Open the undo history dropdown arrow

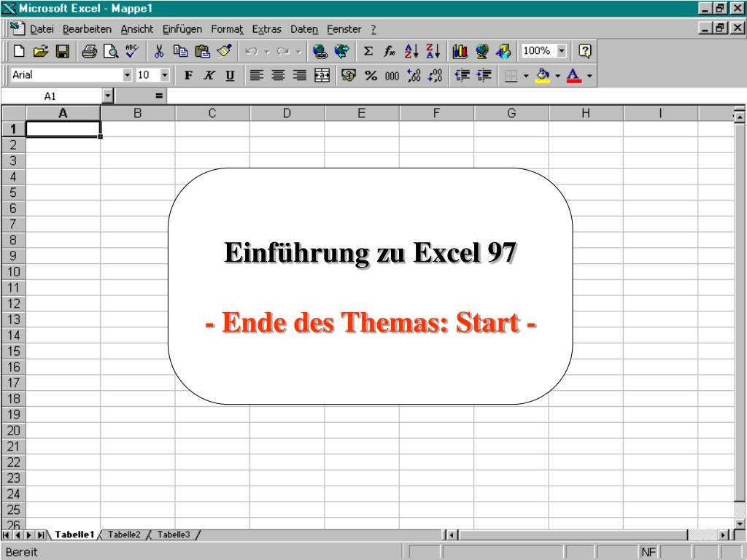point(267,51)
